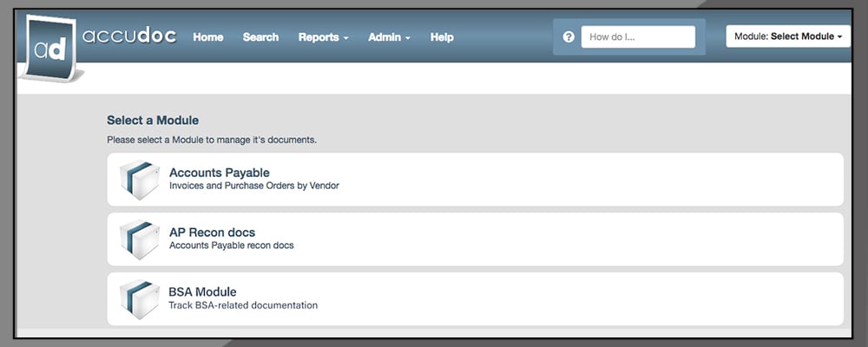Image resolution: width=868 pixels, height=347 pixels.
Task: Click the question mark help icon
Action: (x=569, y=37)
